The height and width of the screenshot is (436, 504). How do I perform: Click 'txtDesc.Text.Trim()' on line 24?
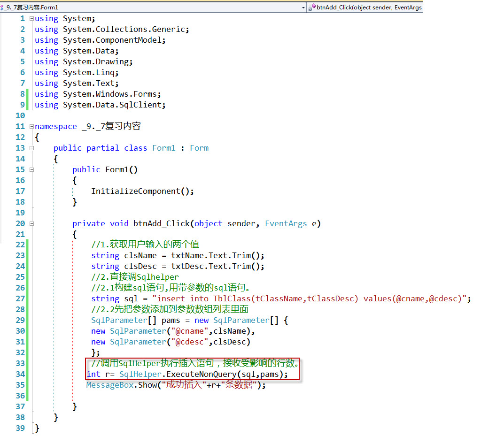(215, 266)
